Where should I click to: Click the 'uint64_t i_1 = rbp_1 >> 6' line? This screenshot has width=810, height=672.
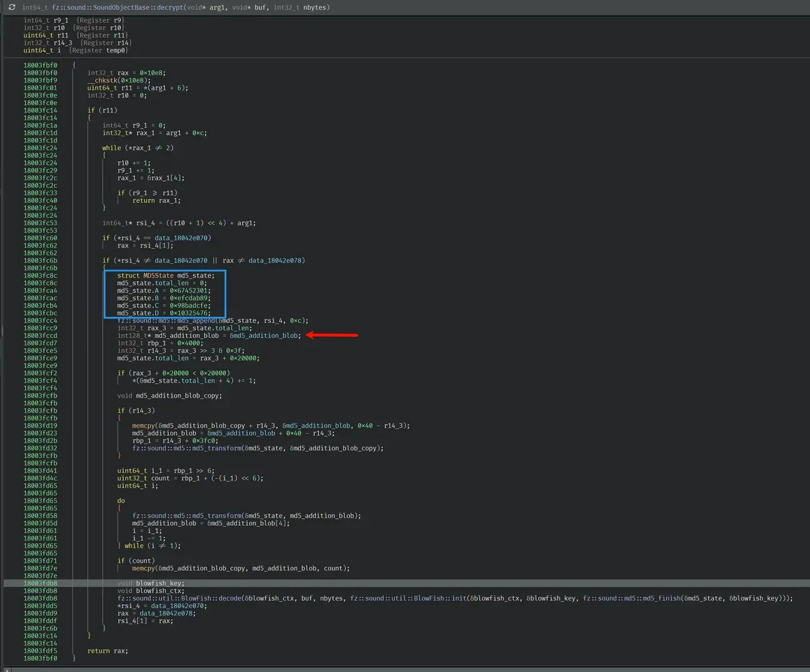tap(166, 471)
